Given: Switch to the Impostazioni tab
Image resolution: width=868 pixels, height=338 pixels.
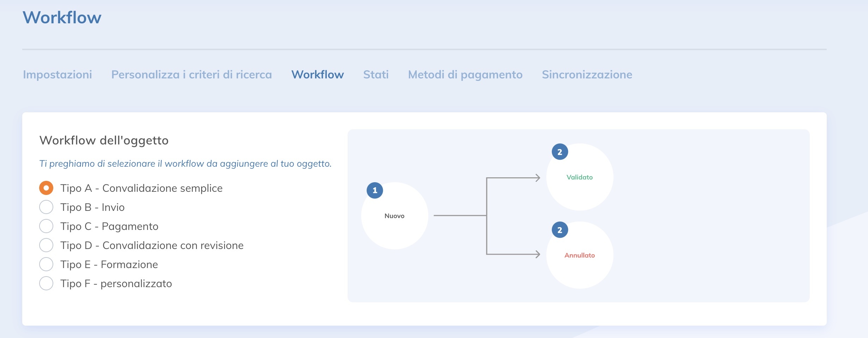Looking at the screenshot, I should pyautogui.click(x=57, y=75).
